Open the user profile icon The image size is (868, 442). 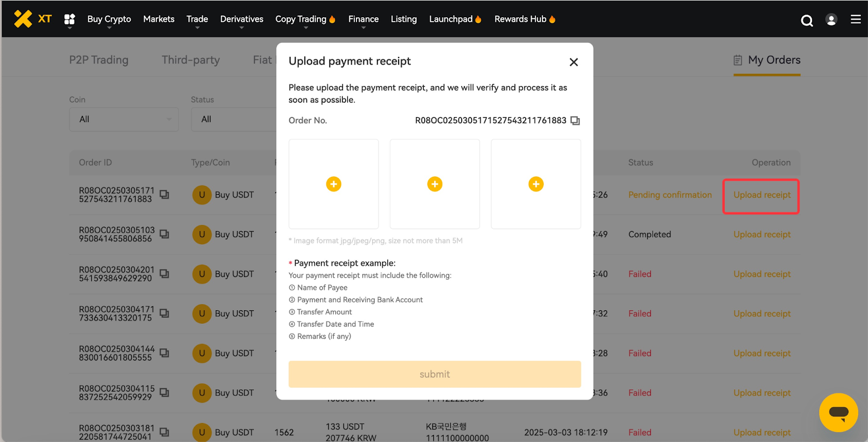pos(831,20)
